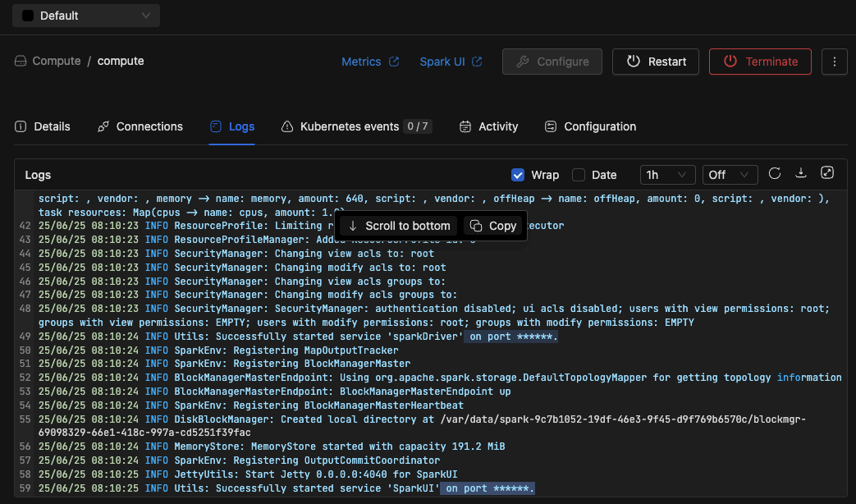
Task: Terminate the compute
Action: click(x=760, y=62)
